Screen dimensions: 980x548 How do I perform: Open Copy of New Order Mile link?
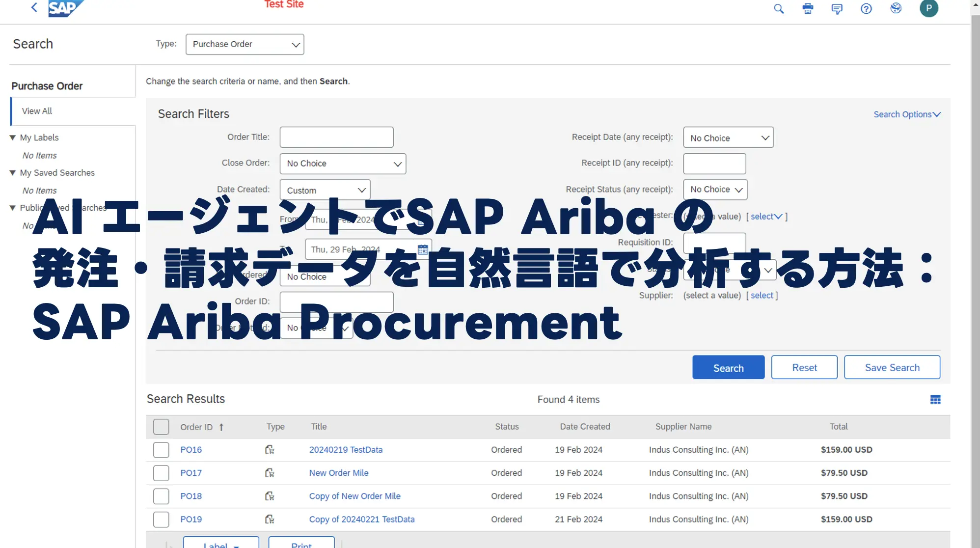(x=355, y=496)
